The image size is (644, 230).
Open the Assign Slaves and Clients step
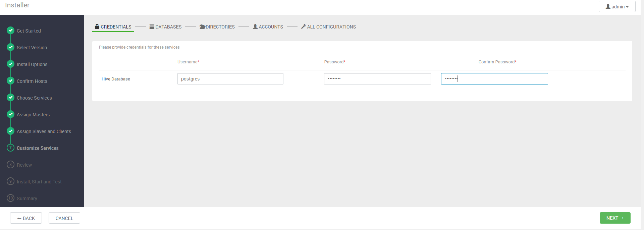click(x=44, y=131)
